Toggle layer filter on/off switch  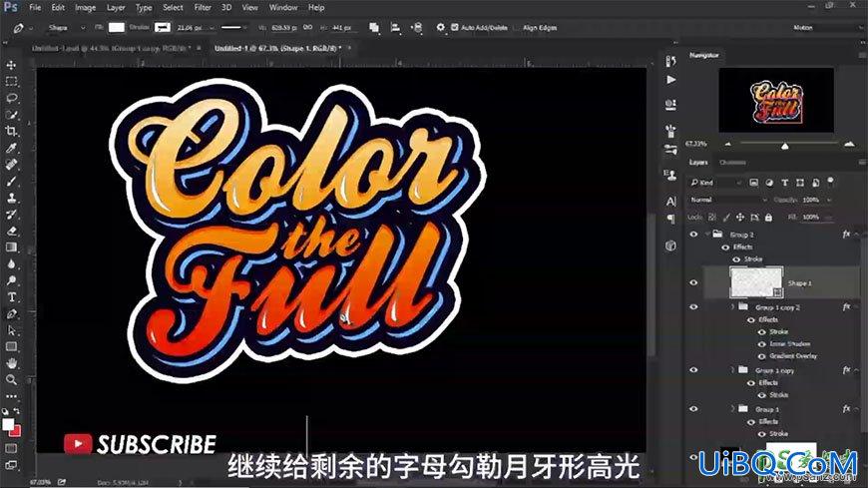point(830,182)
